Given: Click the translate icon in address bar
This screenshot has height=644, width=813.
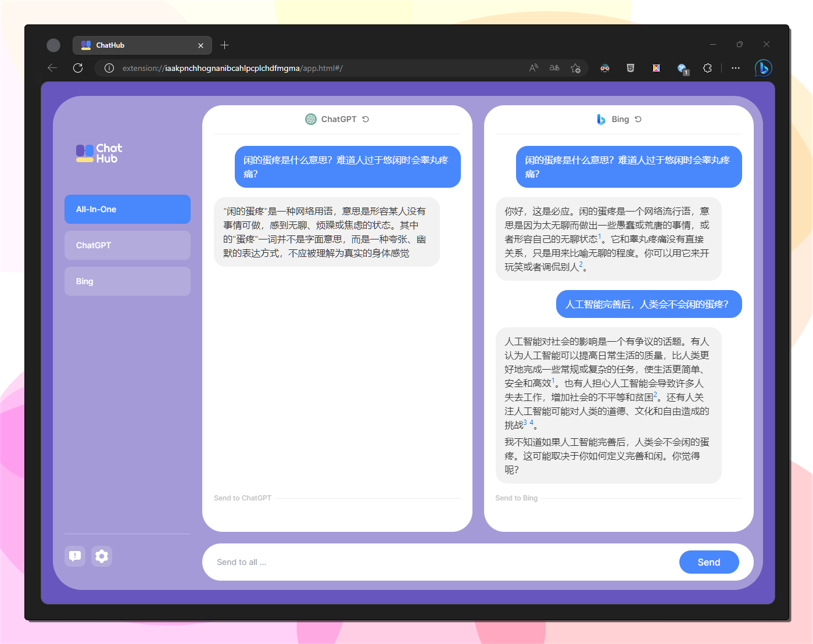Looking at the screenshot, I should click(x=554, y=68).
